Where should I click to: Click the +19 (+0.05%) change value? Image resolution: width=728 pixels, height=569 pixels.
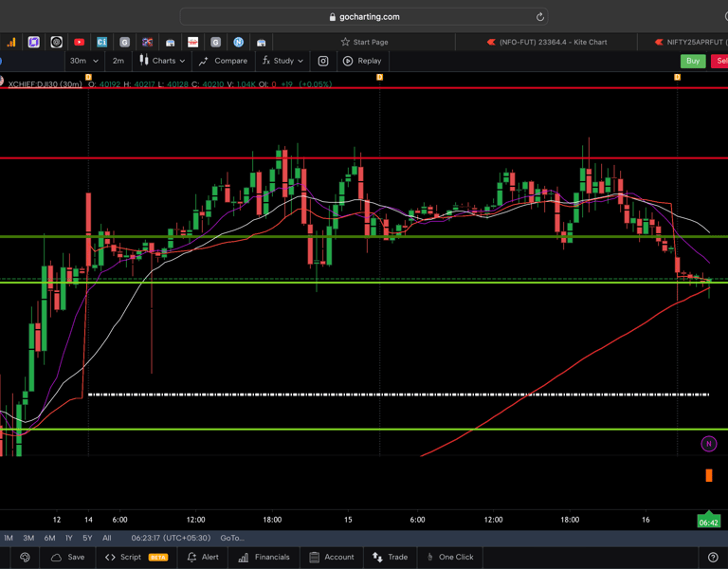(x=306, y=84)
